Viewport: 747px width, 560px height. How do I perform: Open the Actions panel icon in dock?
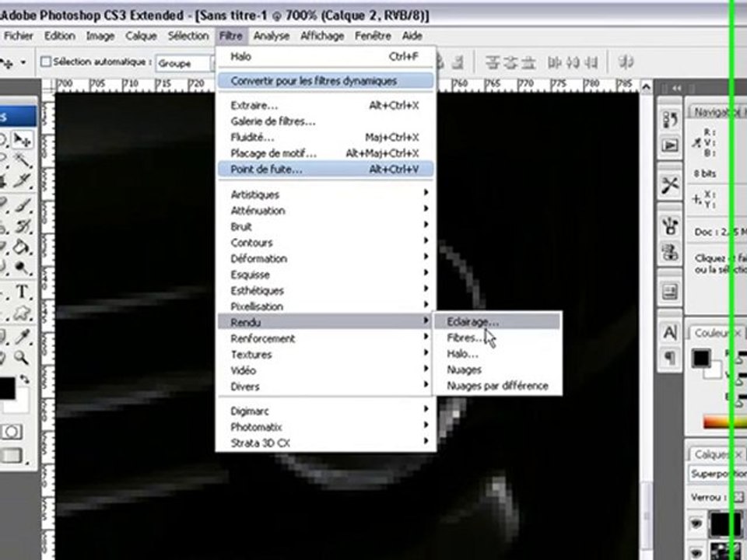coord(670,145)
